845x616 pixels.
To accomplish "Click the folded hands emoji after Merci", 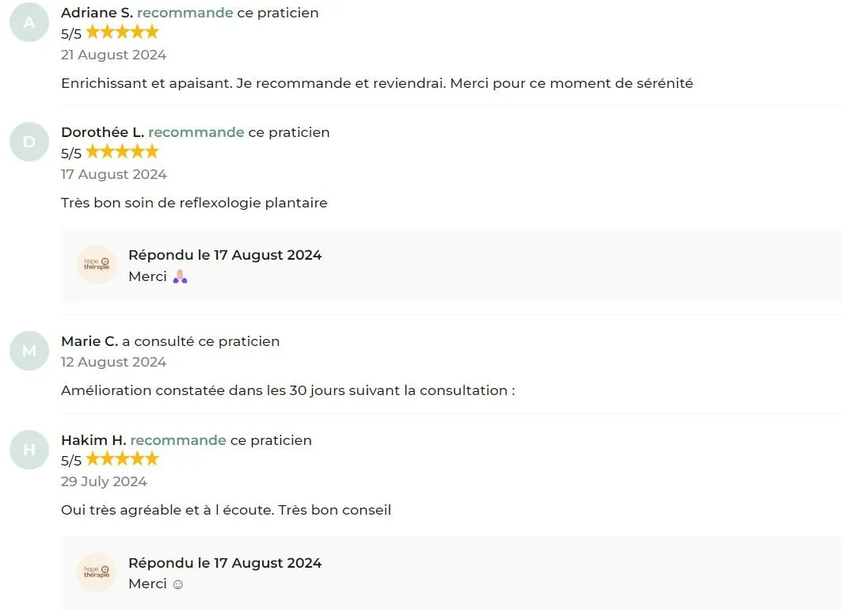I will click(x=180, y=277).
